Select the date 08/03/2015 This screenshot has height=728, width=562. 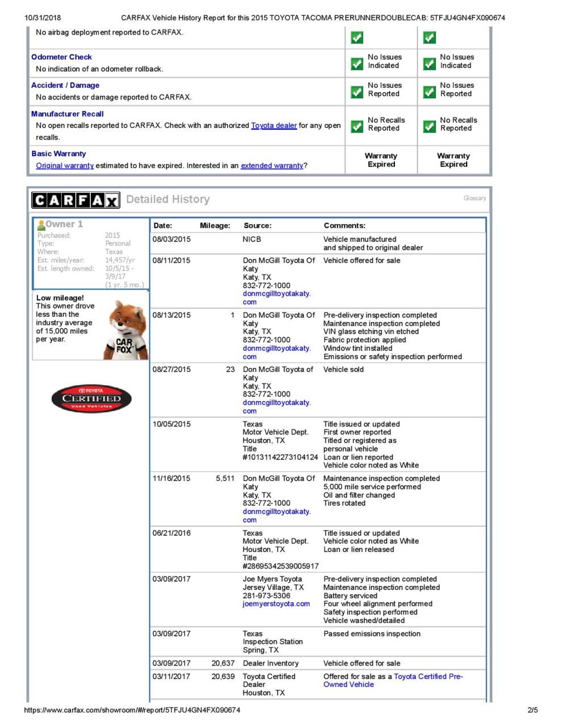coord(172,239)
